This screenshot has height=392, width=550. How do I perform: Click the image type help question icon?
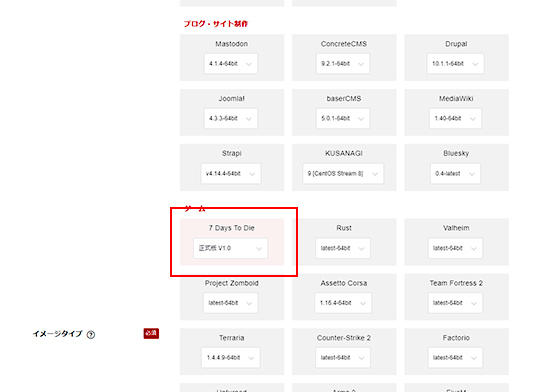click(91, 334)
